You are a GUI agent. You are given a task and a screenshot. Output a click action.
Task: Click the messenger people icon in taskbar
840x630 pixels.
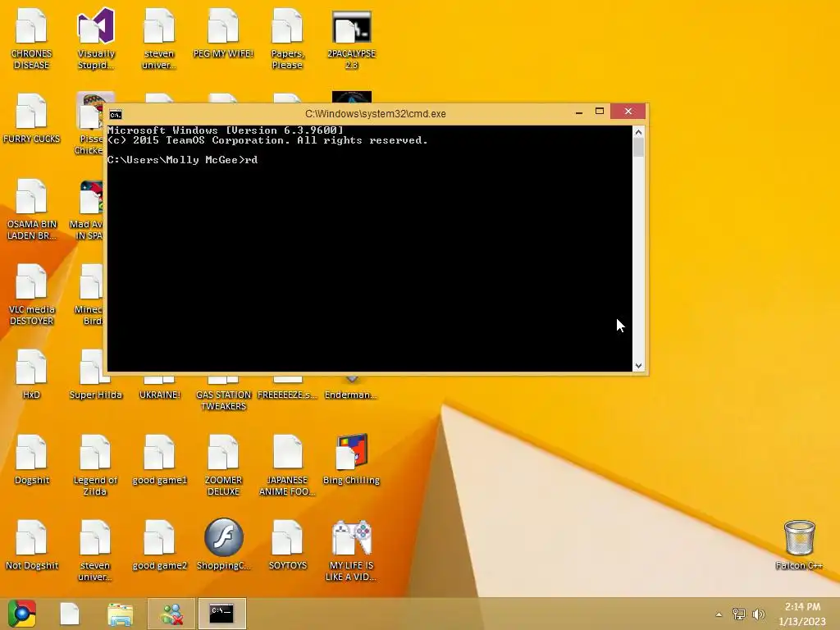coord(171,614)
